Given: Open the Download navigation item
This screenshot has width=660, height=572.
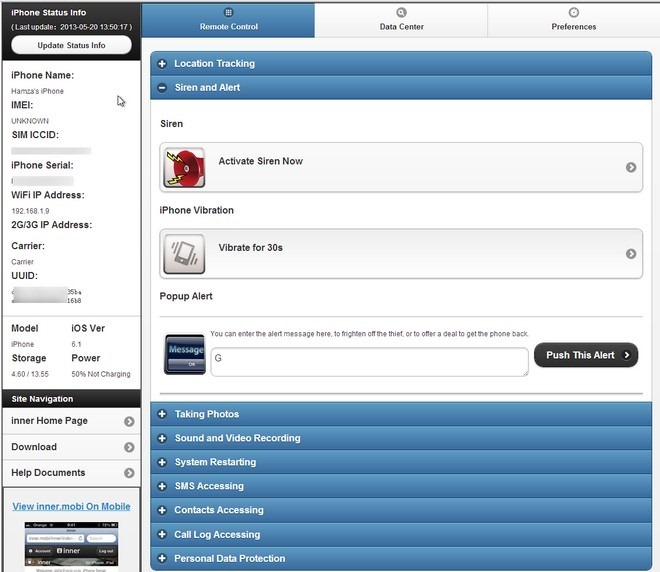Looking at the screenshot, I should tap(72, 447).
